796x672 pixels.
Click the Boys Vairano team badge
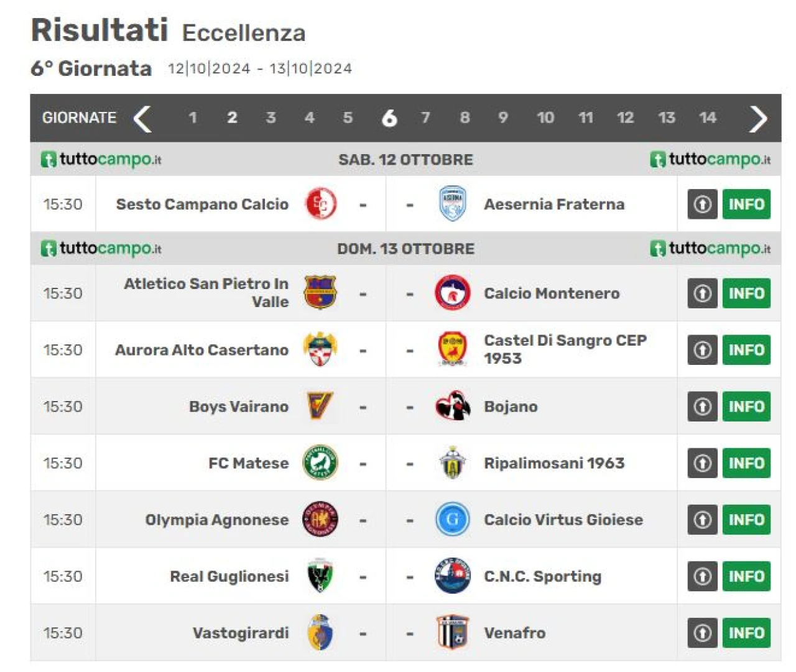(320, 407)
